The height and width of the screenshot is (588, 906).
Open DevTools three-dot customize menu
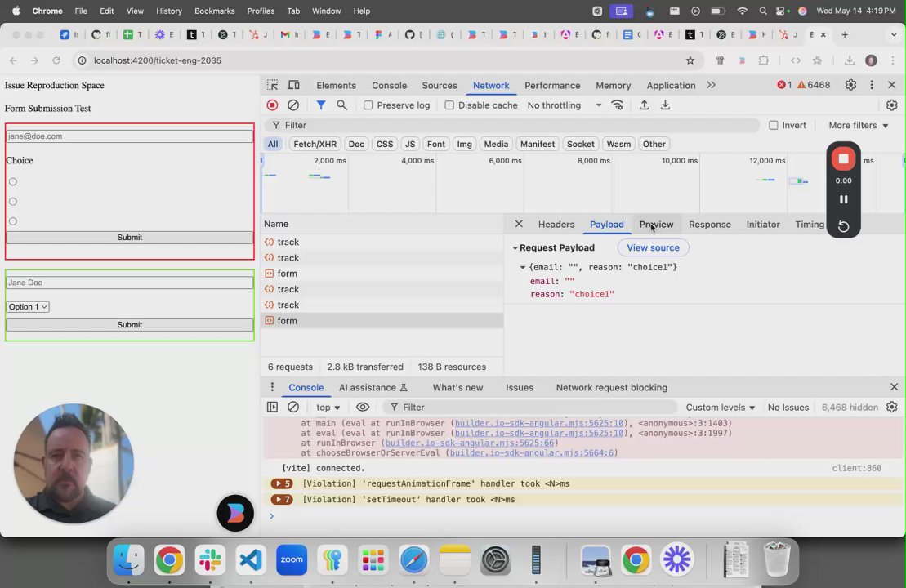tap(872, 85)
